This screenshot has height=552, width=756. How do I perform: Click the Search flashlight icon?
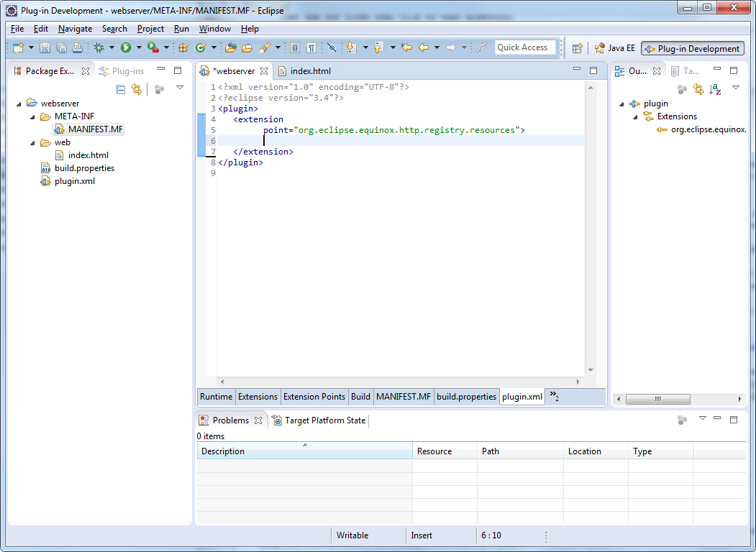(x=265, y=47)
